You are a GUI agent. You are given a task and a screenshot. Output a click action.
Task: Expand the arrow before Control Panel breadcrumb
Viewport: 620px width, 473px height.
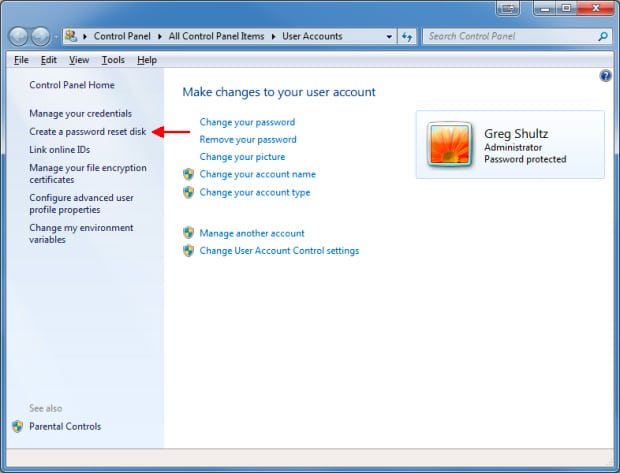[x=85, y=36]
